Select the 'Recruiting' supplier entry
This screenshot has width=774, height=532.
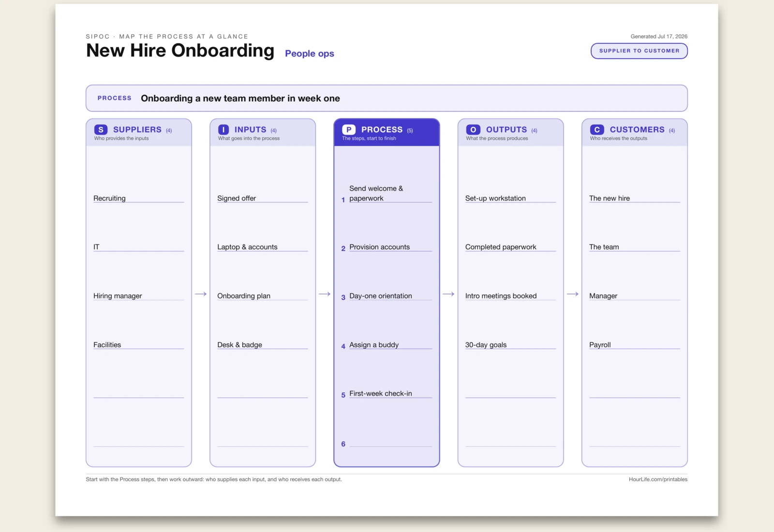(109, 198)
